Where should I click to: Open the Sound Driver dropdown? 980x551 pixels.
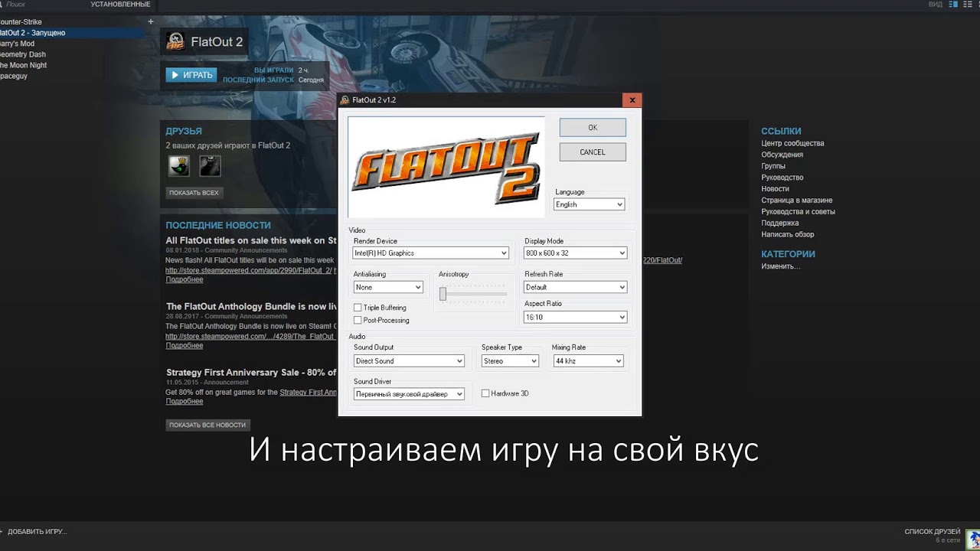[x=409, y=394]
